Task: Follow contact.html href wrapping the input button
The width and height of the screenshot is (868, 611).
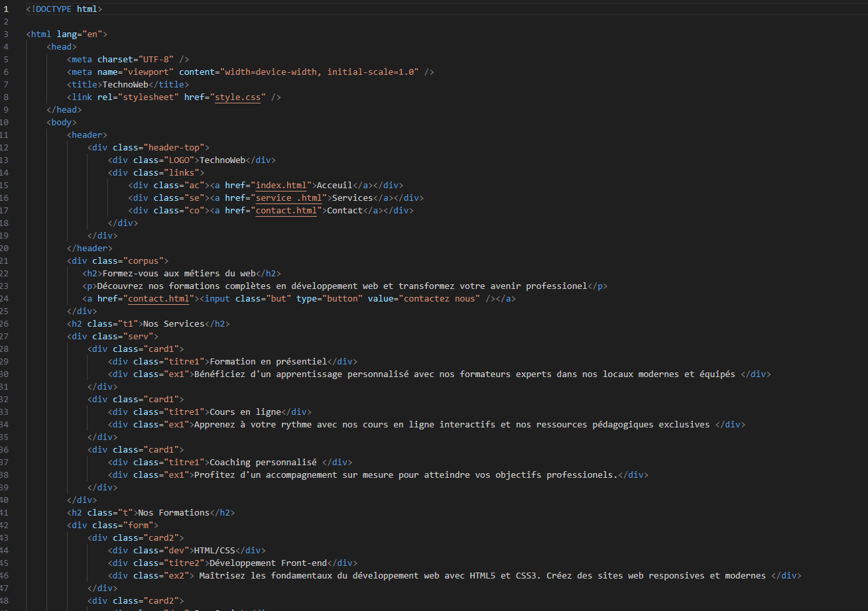Action: [158, 298]
